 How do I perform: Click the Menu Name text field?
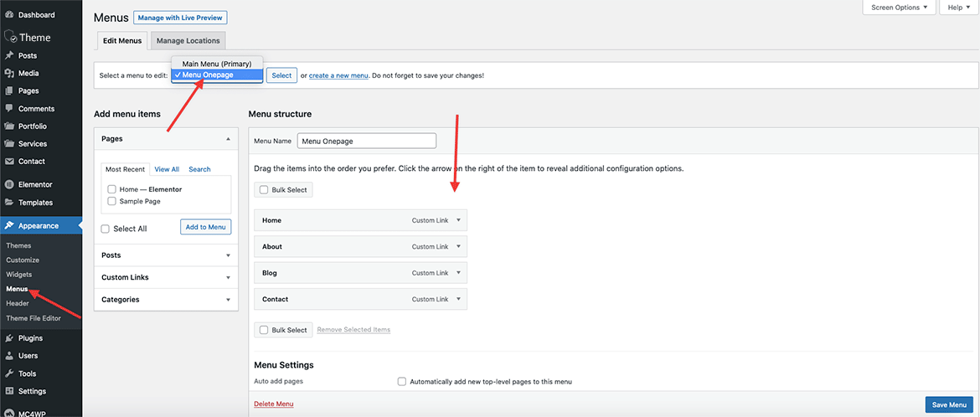click(366, 142)
